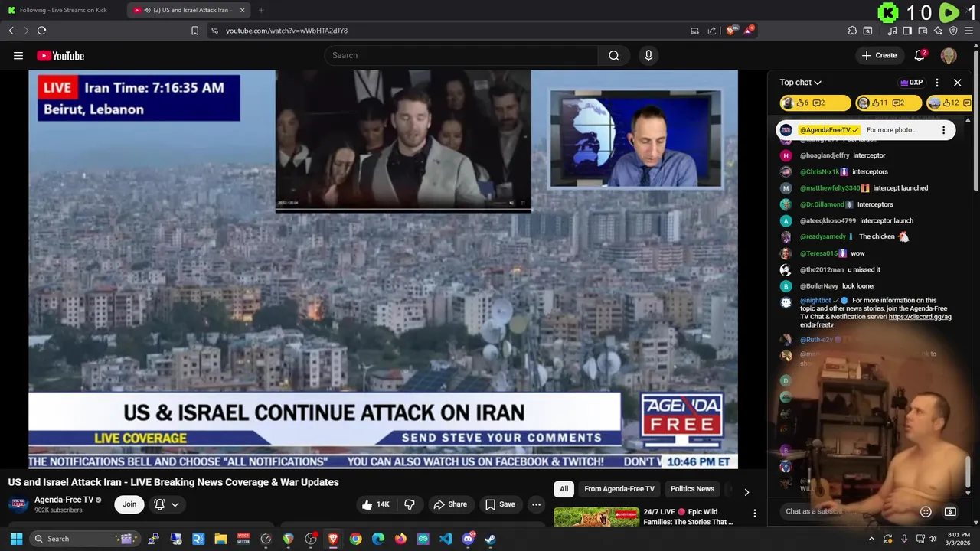Select the All filter chip

563,489
